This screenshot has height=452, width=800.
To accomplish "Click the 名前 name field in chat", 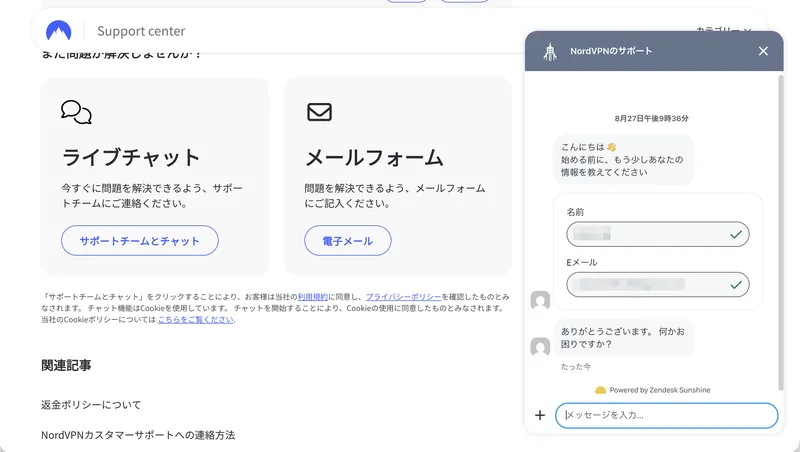I will (658, 234).
